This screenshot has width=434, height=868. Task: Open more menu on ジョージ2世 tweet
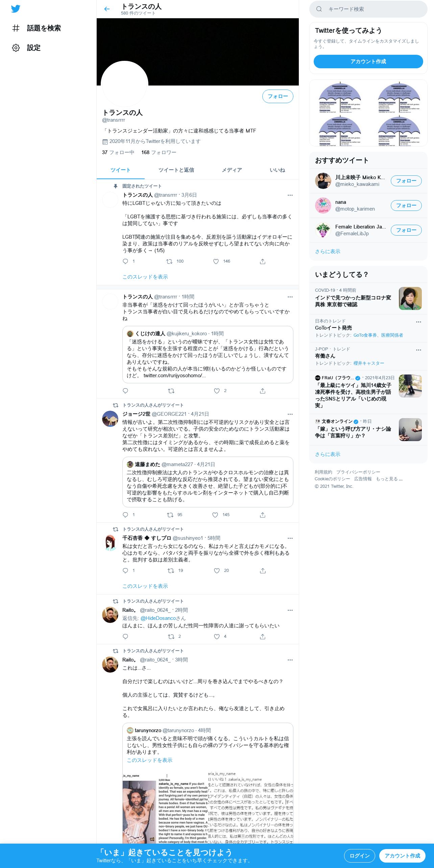click(290, 414)
